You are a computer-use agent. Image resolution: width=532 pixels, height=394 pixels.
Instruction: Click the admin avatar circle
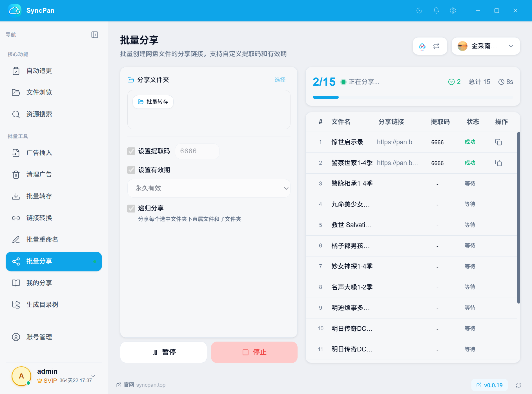[21, 376]
